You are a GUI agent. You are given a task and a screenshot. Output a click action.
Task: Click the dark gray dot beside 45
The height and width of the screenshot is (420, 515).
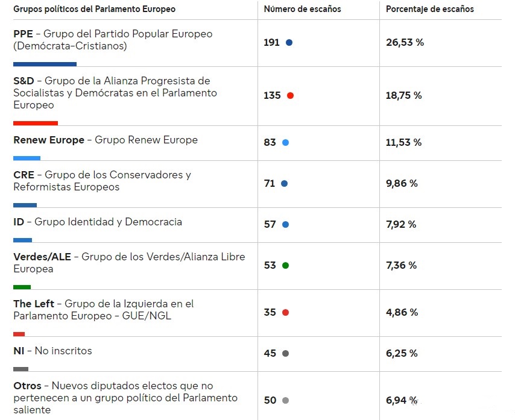[x=285, y=354]
